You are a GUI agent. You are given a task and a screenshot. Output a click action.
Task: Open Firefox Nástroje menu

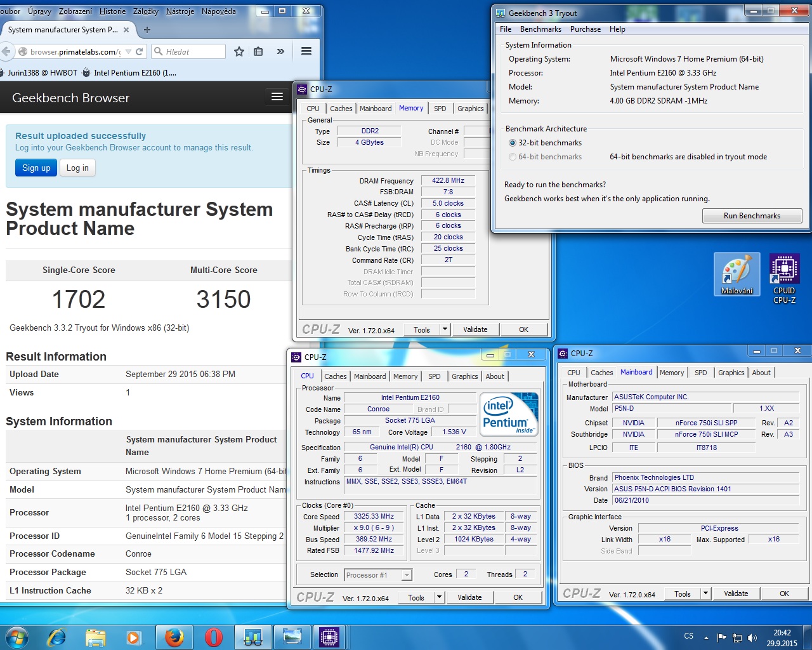coord(180,11)
